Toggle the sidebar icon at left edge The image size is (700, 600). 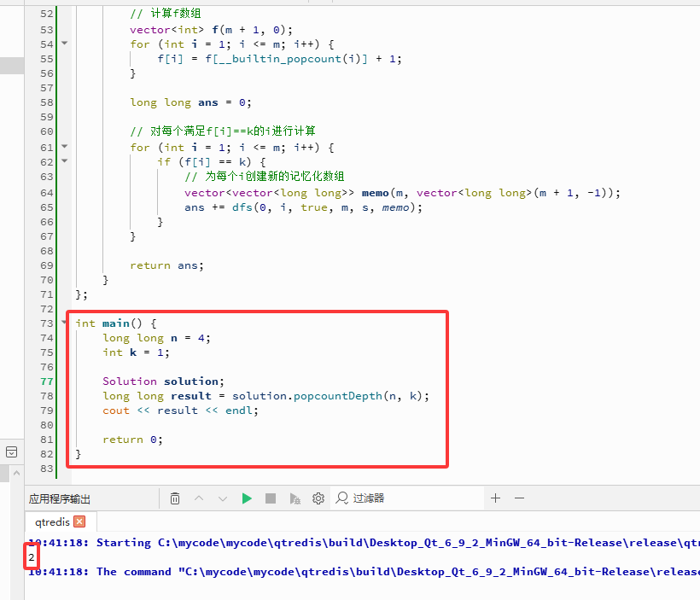12,451
